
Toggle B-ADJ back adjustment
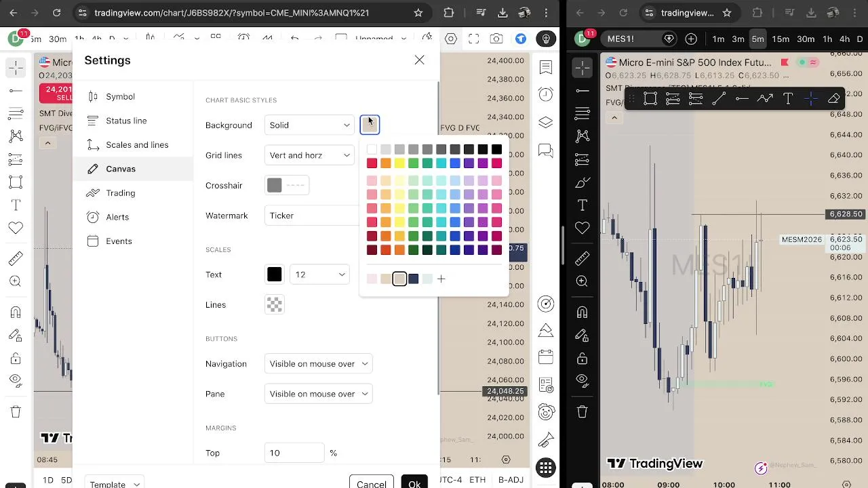[511, 480]
